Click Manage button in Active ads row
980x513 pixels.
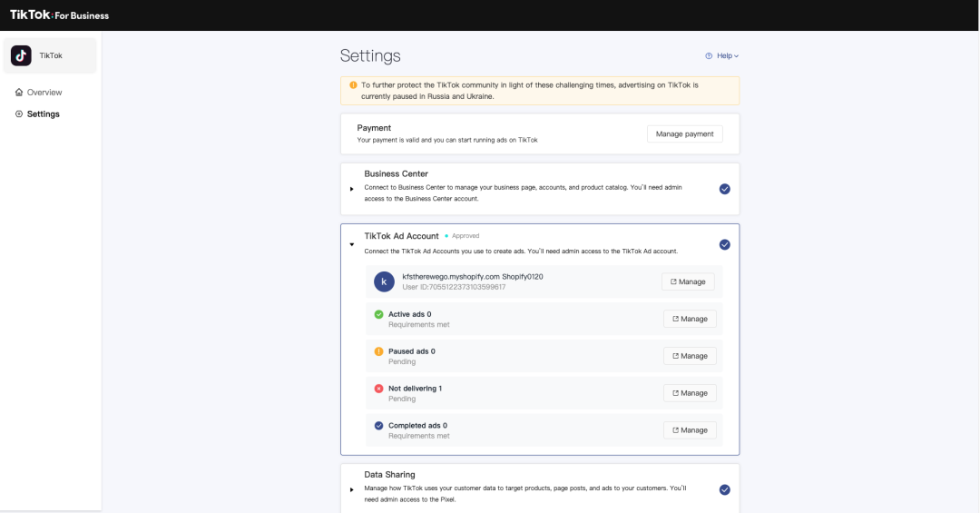[x=690, y=319]
